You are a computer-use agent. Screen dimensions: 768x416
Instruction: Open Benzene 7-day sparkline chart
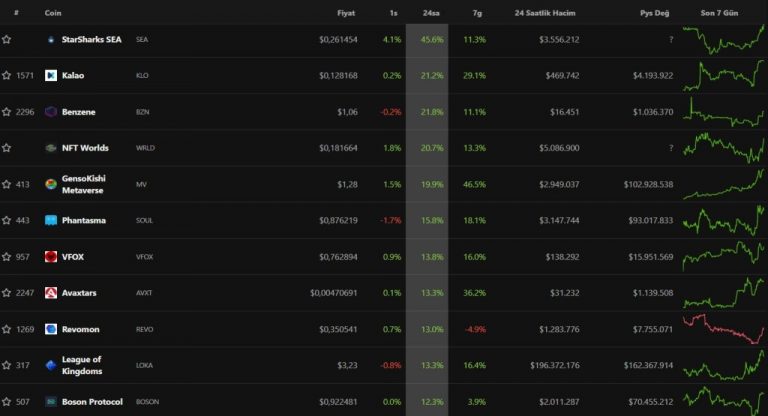[723, 112]
